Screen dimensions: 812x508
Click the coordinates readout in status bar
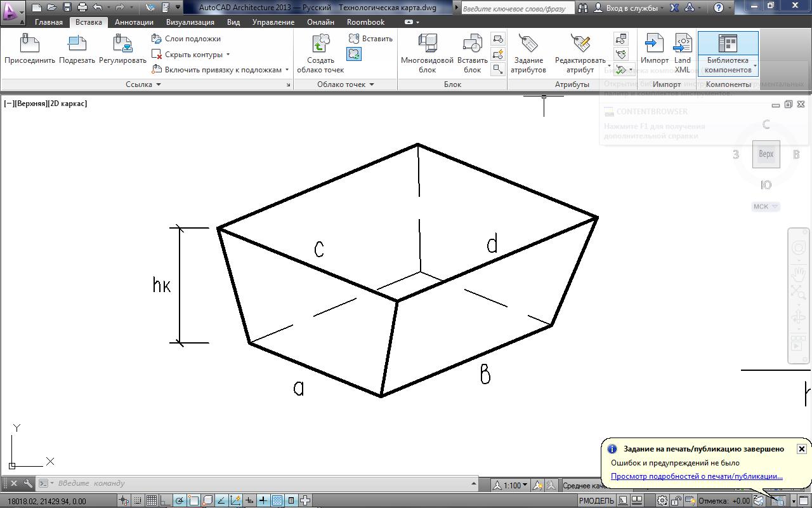[x=47, y=501]
